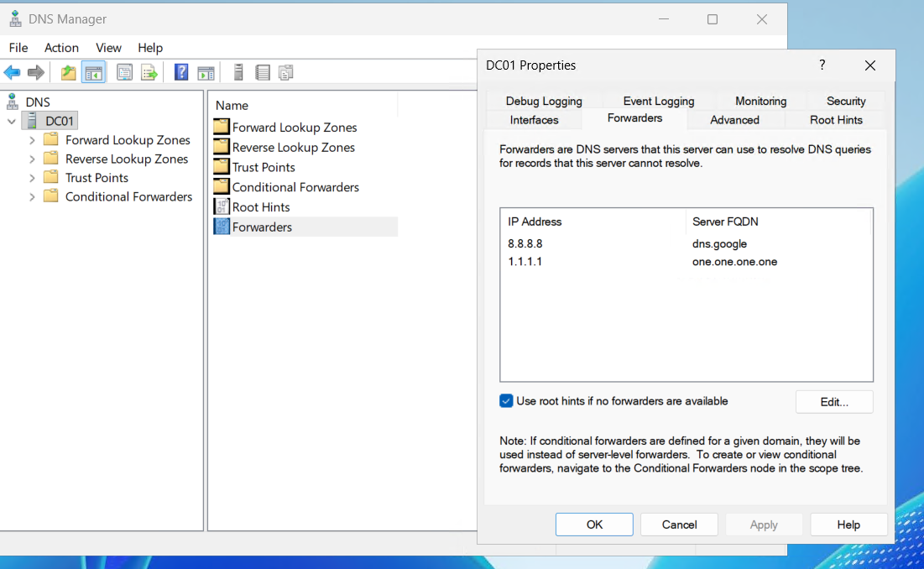Select the DC01 label in console tree
This screenshot has width=924, height=569.
click(60, 121)
